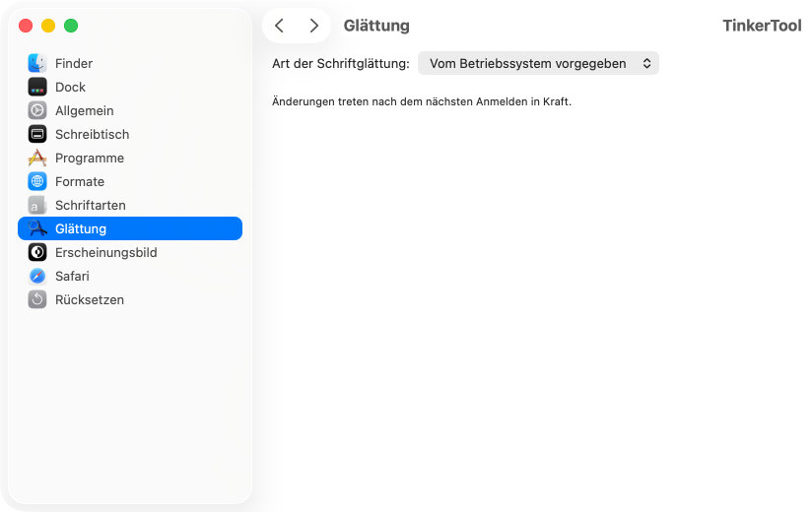Click the Finder icon in sidebar
The height and width of the screenshot is (512, 812).
point(37,63)
